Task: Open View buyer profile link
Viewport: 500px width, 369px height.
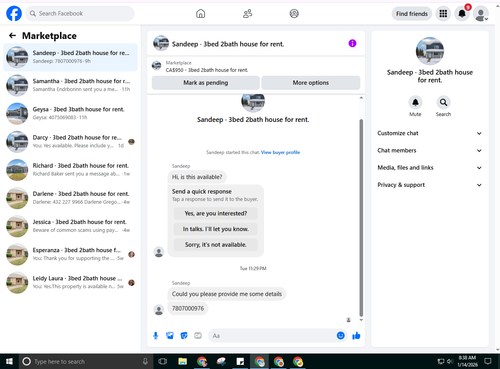Action: click(x=280, y=152)
